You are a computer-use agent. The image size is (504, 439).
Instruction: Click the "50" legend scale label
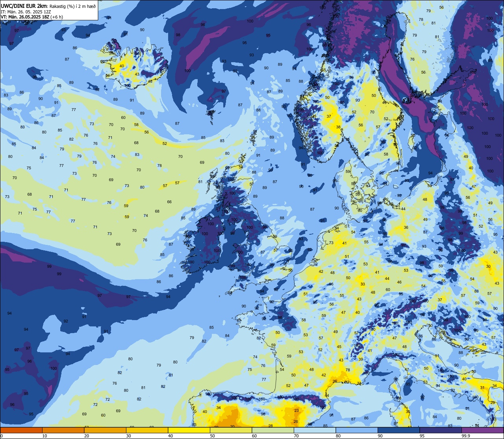(213, 436)
